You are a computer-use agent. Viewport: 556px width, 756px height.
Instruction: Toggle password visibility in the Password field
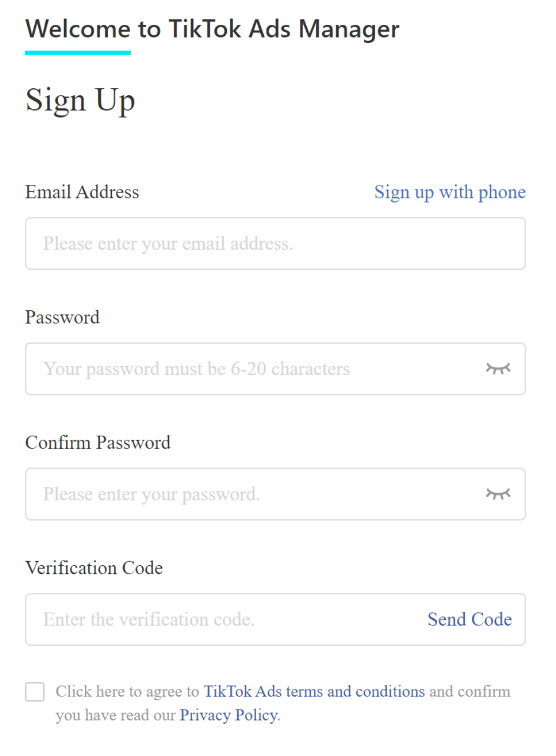tap(498, 369)
